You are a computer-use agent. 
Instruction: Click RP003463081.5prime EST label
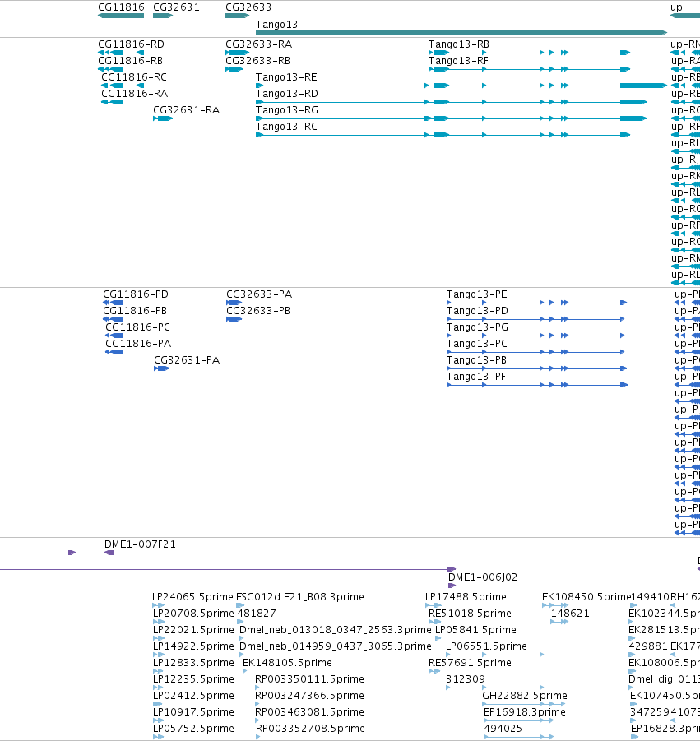[309, 712]
